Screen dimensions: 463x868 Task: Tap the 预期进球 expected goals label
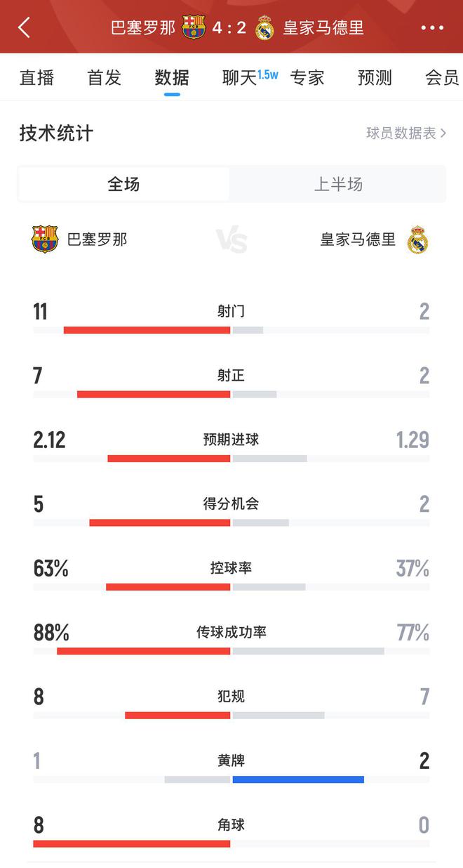pos(231,440)
